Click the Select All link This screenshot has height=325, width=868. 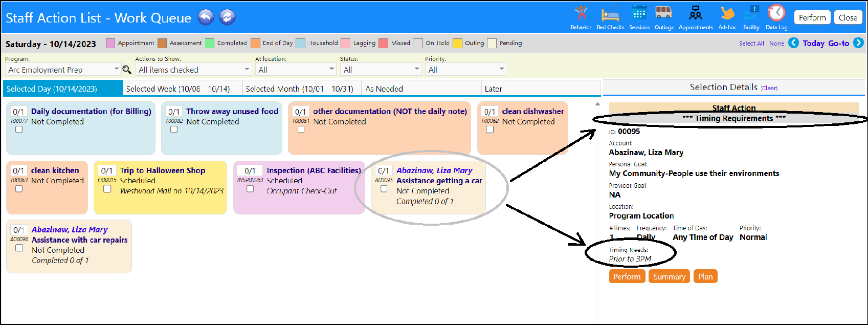[x=751, y=44]
